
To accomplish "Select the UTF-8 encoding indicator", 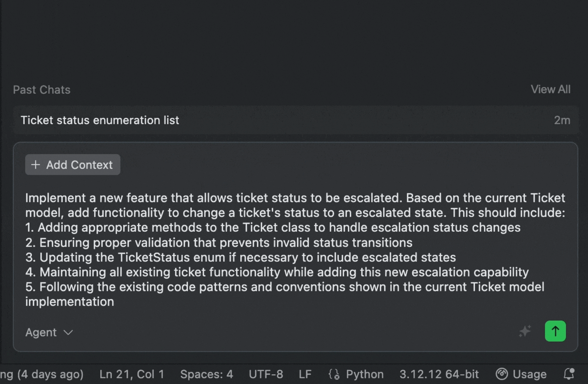I will [x=266, y=374].
